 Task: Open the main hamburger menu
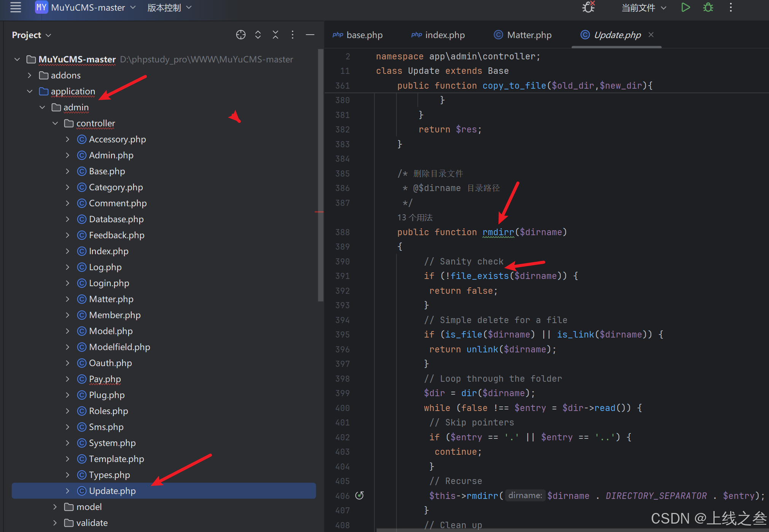point(16,7)
